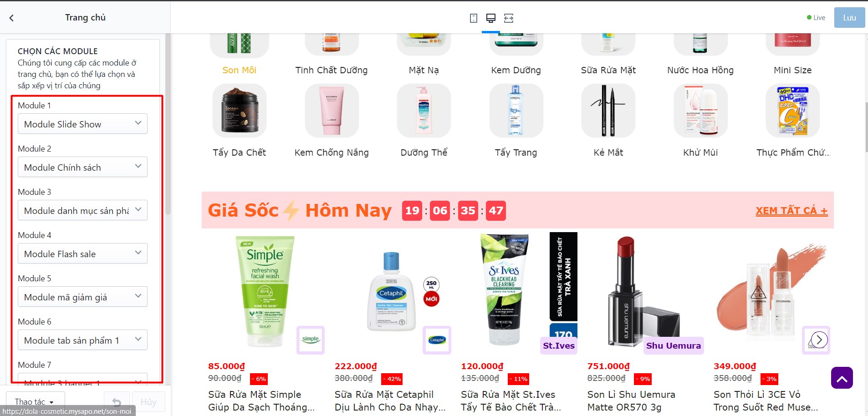Open Sữa Rửa Mặt Simple product image
Screen dimensions: 868x416
[x=265, y=291]
